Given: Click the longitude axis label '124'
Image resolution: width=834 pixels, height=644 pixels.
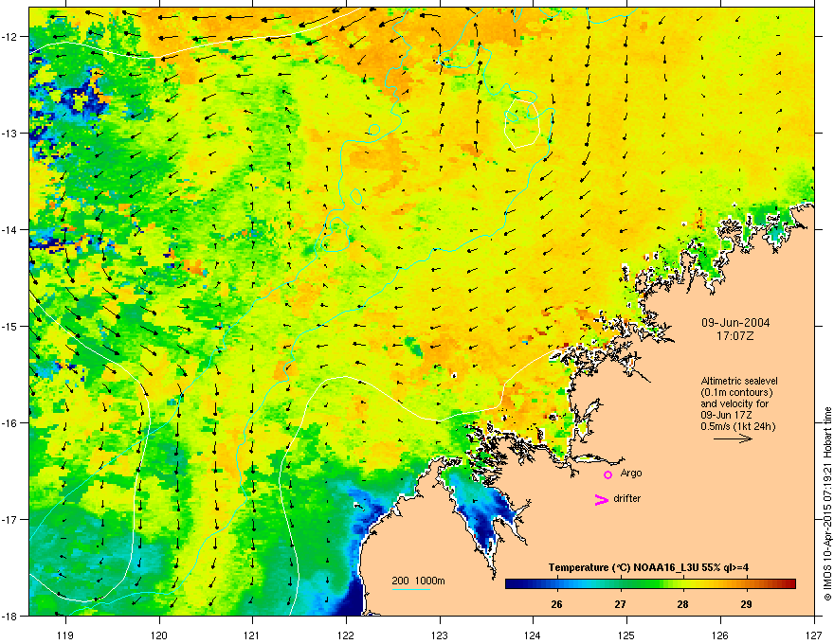Looking at the screenshot, I should pos(533,635).
